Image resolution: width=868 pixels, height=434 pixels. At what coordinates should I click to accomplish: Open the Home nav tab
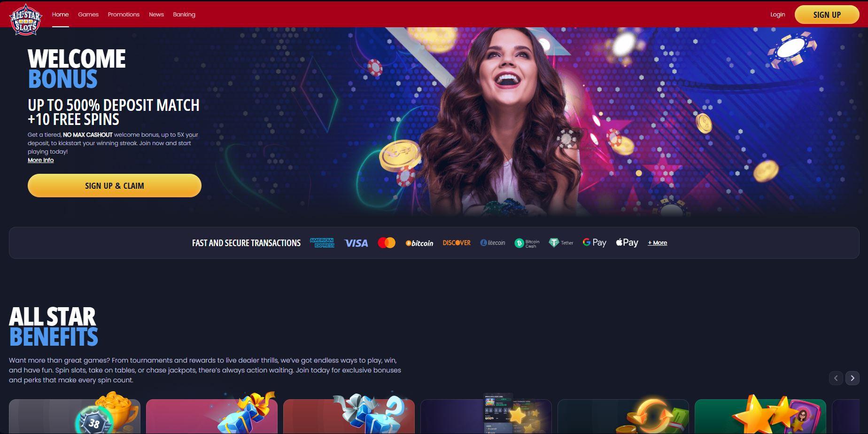60,15
